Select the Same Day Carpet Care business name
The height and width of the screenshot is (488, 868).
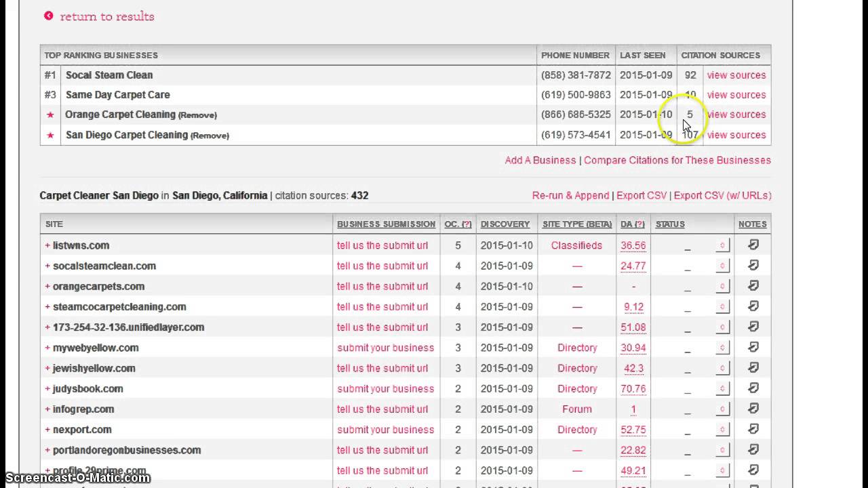coord(118,95)
